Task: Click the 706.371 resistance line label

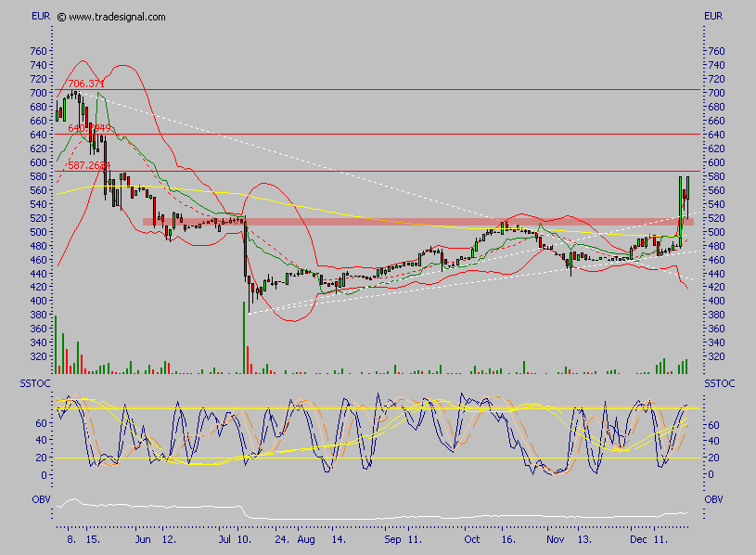Action: coord(84,84)
